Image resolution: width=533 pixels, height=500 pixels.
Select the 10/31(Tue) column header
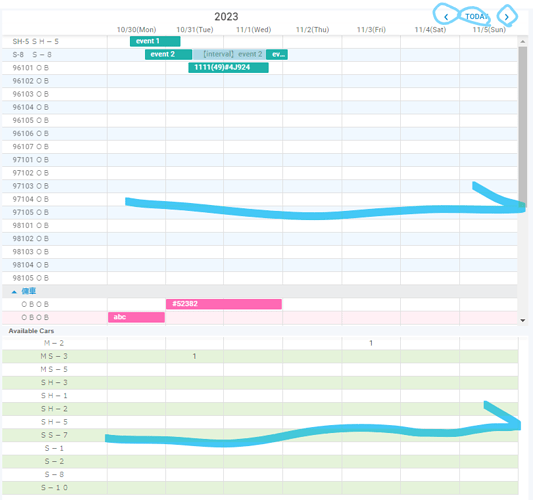pos(195,30)
